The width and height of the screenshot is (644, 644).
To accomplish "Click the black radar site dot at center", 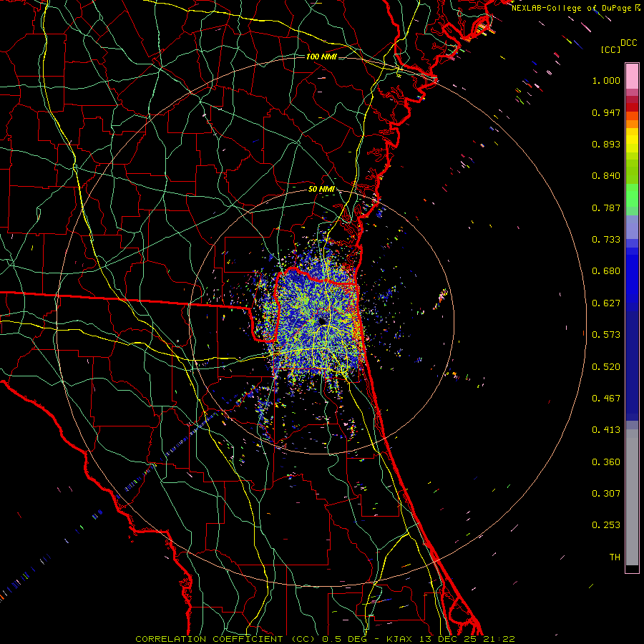I will (x=322, y=321).
